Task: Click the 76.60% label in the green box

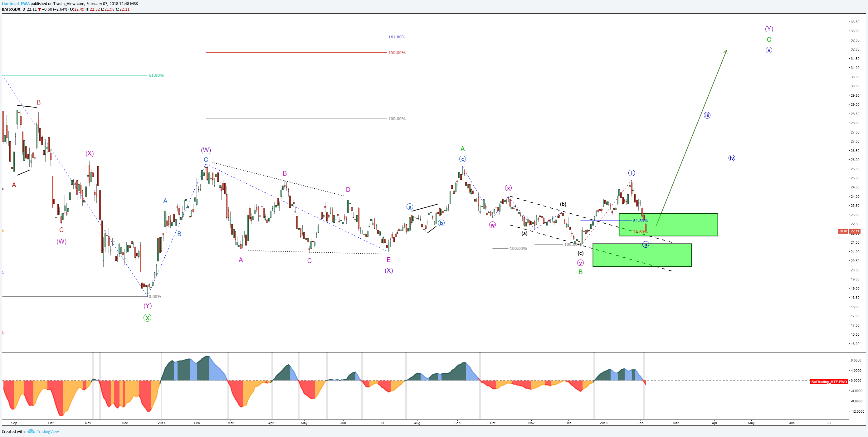Action: (x=640, y=232)
